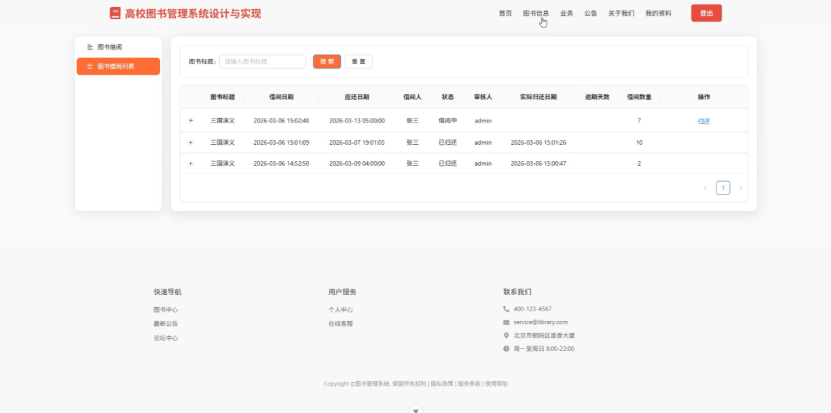Open 图书中心 footer link

point(166,310)
